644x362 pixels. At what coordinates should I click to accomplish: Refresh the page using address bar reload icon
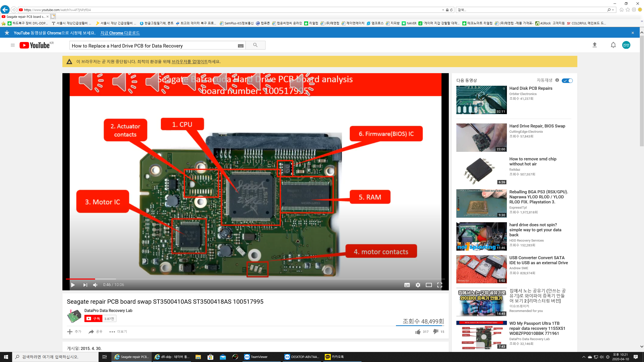pos(451,10)
